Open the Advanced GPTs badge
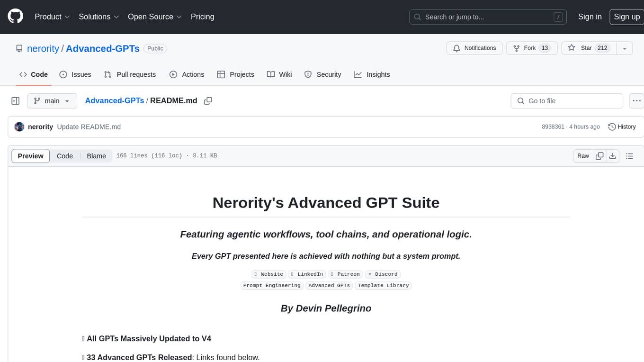Viewport: 644px width, 362px height. (x=329, y=285)
